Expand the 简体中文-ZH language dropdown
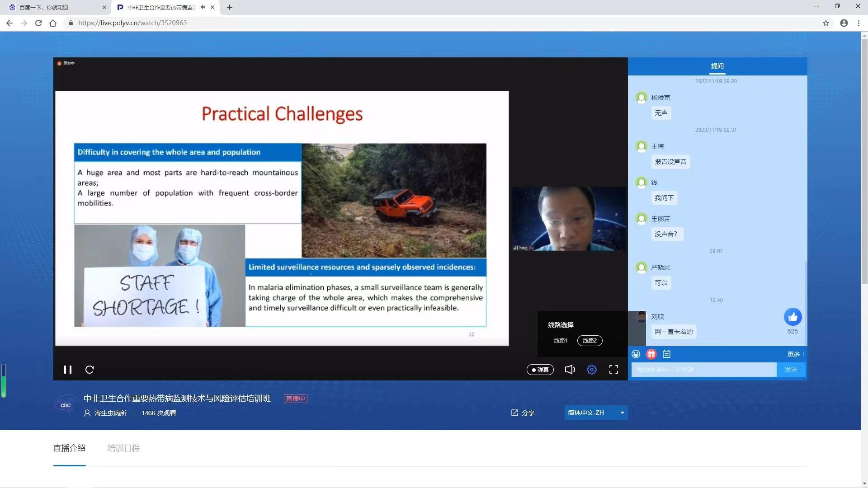Image resolution: width=868 pixels, height=488 pixels. pyautogui.click(x=596, y=413)
